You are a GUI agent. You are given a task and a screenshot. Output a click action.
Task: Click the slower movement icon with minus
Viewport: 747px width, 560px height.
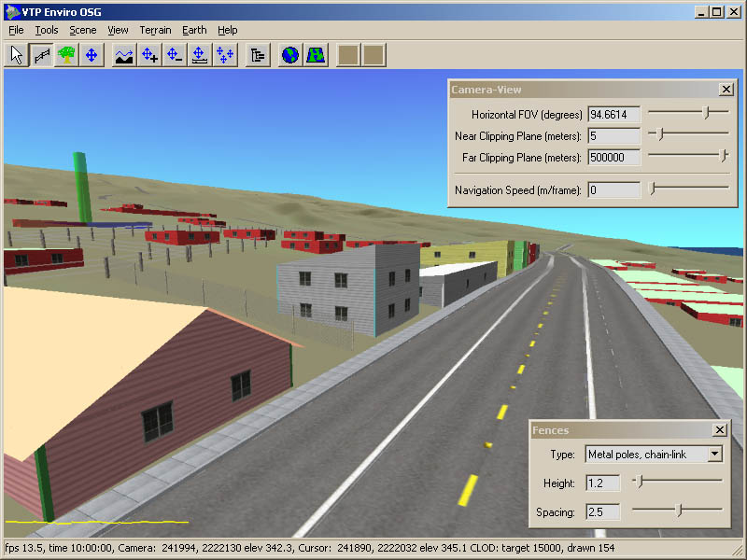coord(175,55)
